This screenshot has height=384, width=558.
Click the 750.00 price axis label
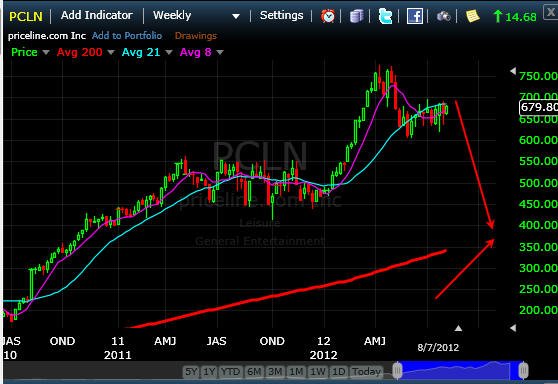(x=538, y=76)
